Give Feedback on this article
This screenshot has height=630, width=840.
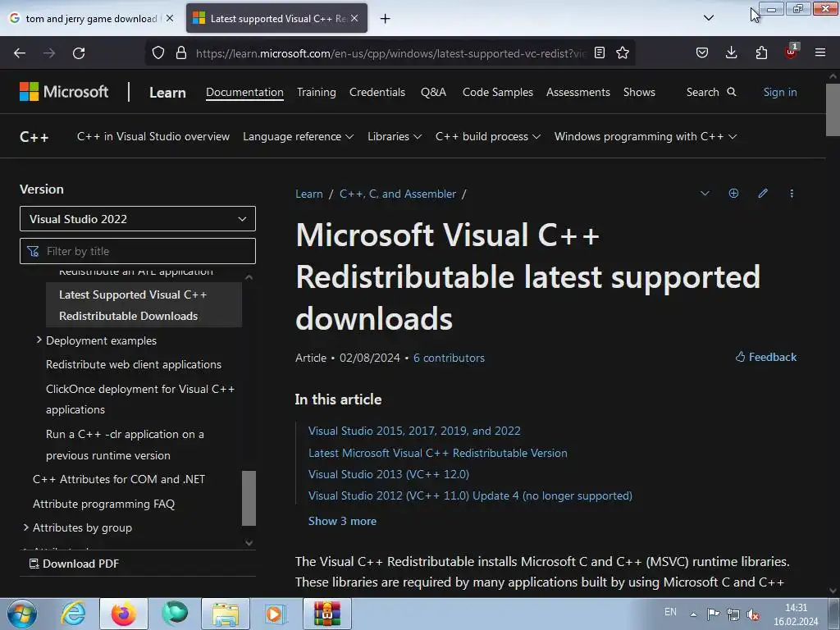coord(766,357)
